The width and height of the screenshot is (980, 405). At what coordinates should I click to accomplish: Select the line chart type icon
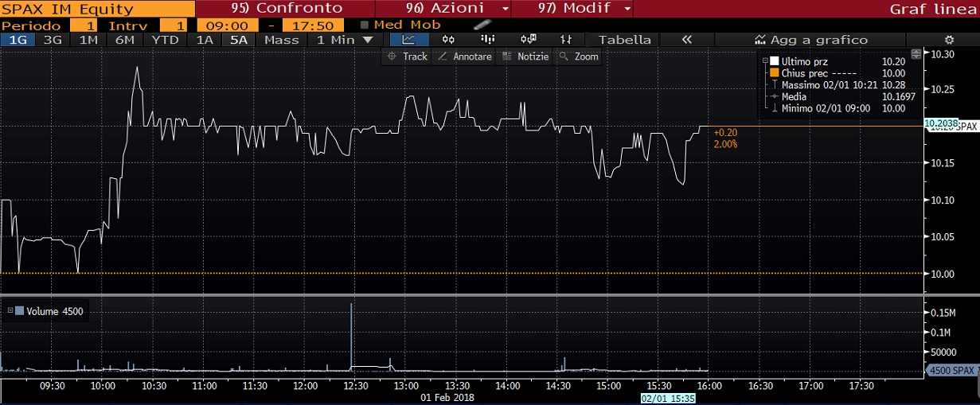coord(408,39)
